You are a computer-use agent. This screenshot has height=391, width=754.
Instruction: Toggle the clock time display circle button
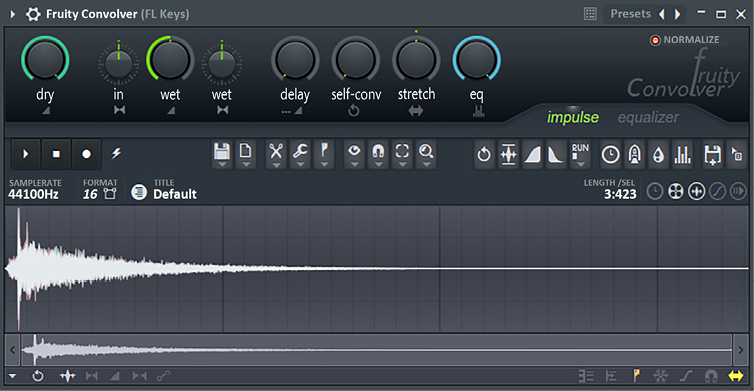(654, 191)
